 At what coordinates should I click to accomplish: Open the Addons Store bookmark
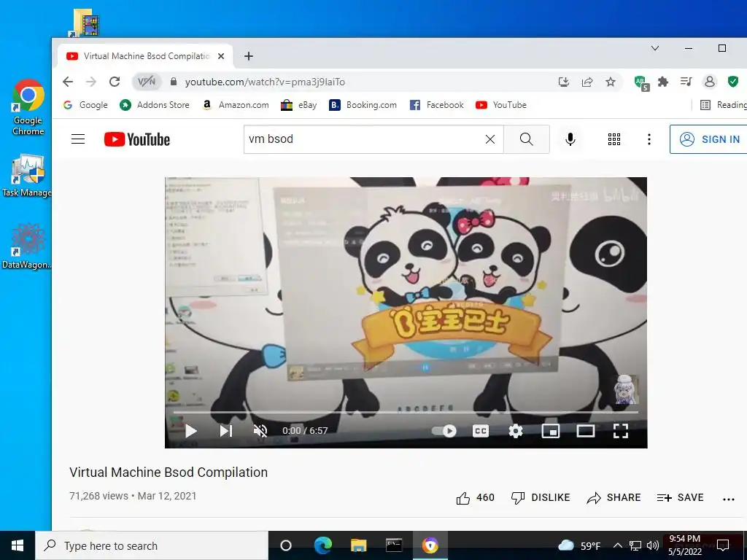pyautogui.click(x=155, y=105)
